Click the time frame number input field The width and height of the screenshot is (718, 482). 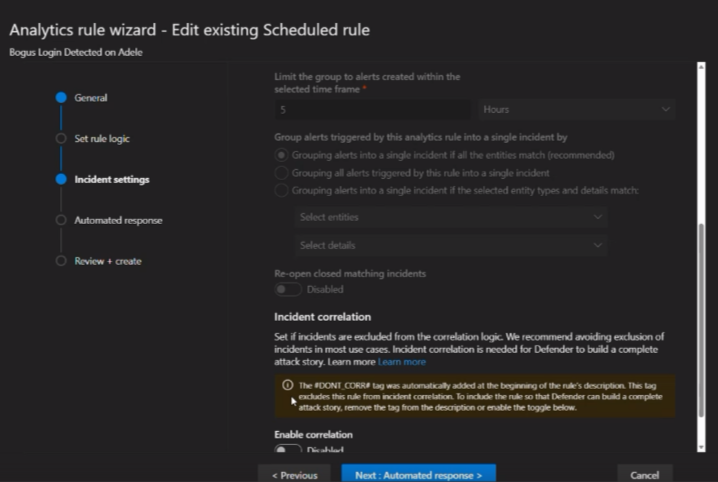pos(372,109)
